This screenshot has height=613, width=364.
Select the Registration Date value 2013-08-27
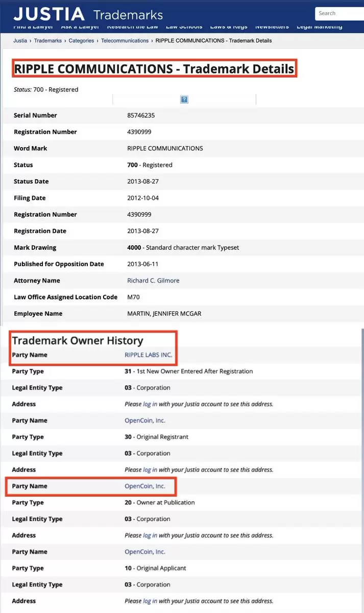coord(143,231)
